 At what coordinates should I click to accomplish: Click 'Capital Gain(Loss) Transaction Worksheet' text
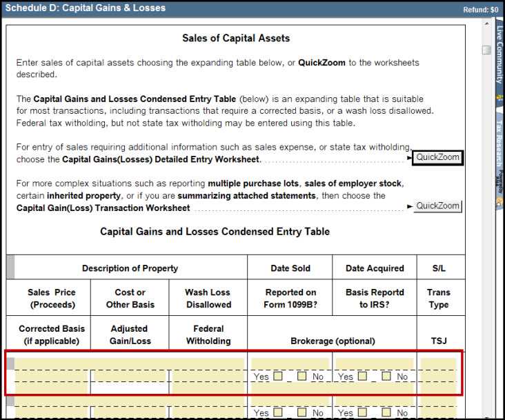coord(103,208)
